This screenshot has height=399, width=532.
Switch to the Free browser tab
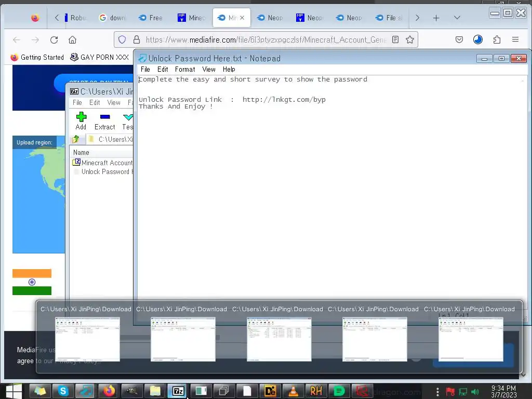coord(152,18)
